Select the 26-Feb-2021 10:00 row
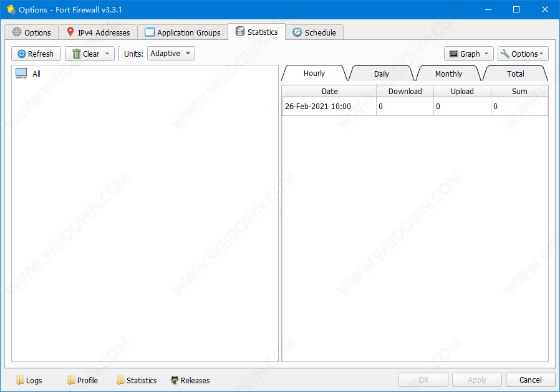The image size is (560, 392). pos(415,107)
